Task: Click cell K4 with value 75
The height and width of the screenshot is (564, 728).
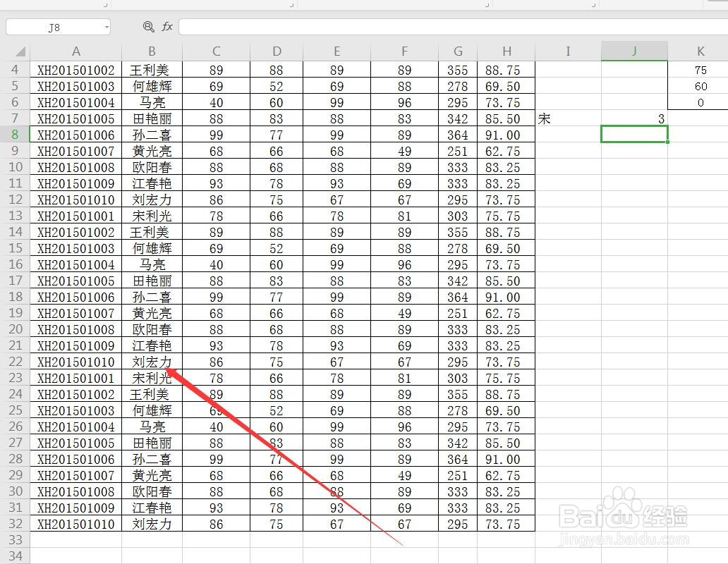Action: pyautogui.click(x=700, y=70)
